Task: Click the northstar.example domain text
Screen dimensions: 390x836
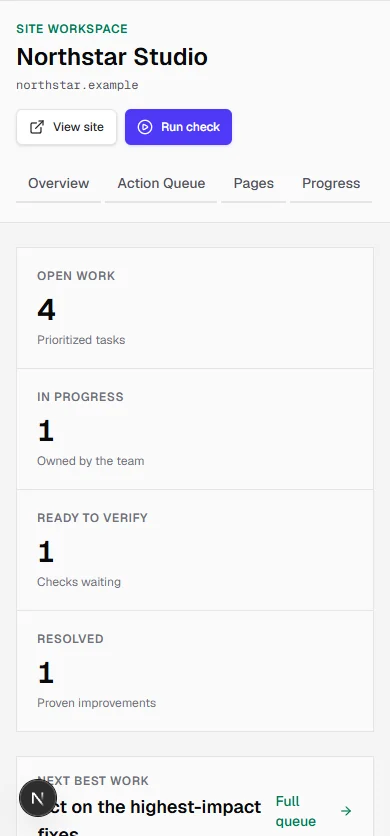Action: 77,85
